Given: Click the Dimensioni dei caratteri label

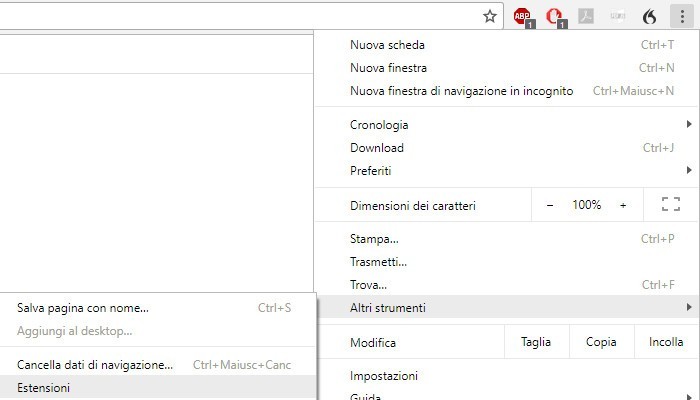Looking at the screenshot, I should tap(413, 206).
